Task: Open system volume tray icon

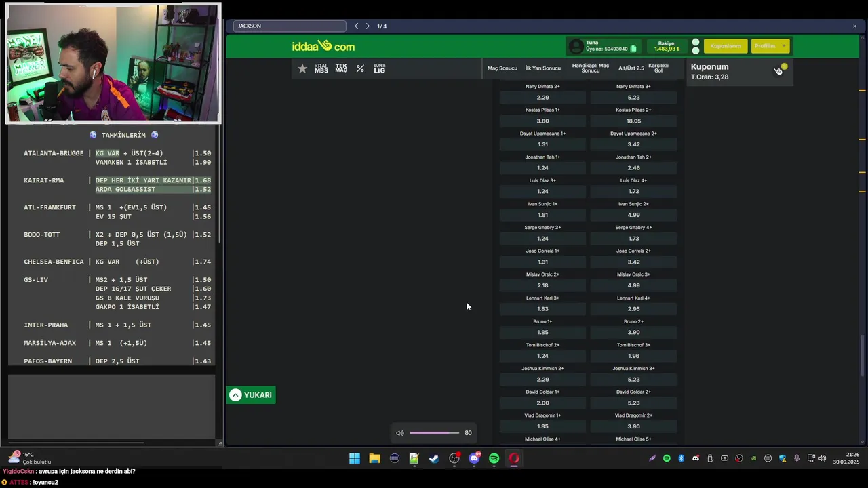Action: pyautogui.click(x=823, y=459)
